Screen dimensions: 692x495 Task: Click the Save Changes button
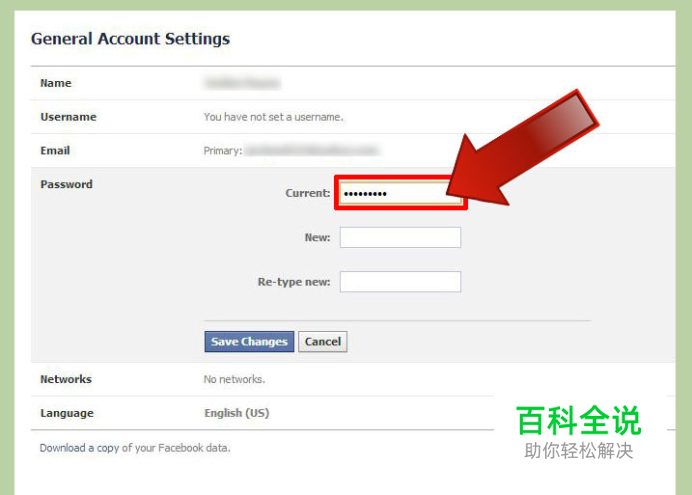point(249,341)
